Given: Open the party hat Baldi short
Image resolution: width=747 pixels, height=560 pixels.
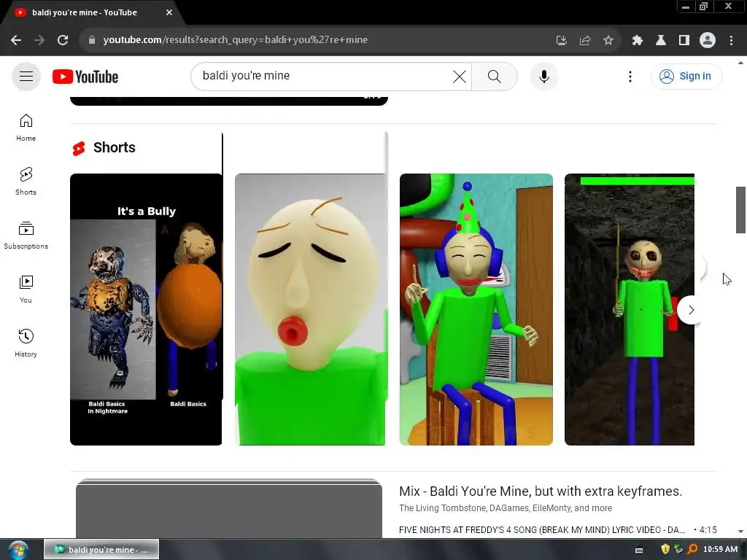Looking at the screenshot, I should [476, 309].
